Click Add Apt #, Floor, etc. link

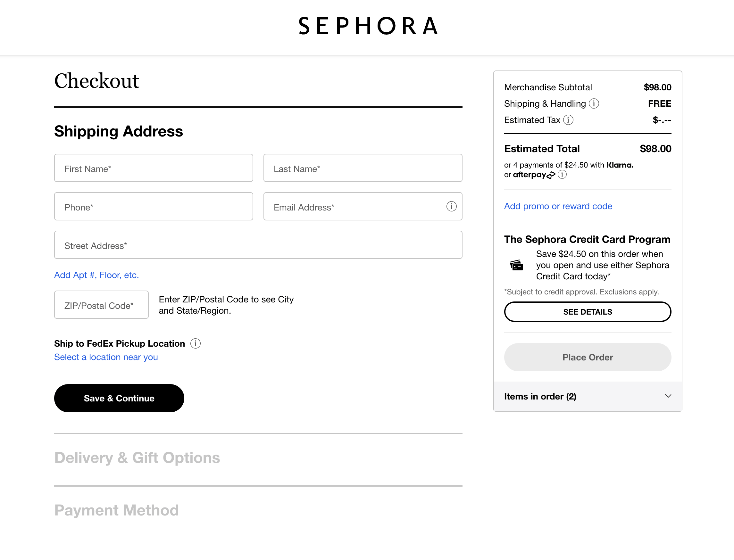pos(96,275)
